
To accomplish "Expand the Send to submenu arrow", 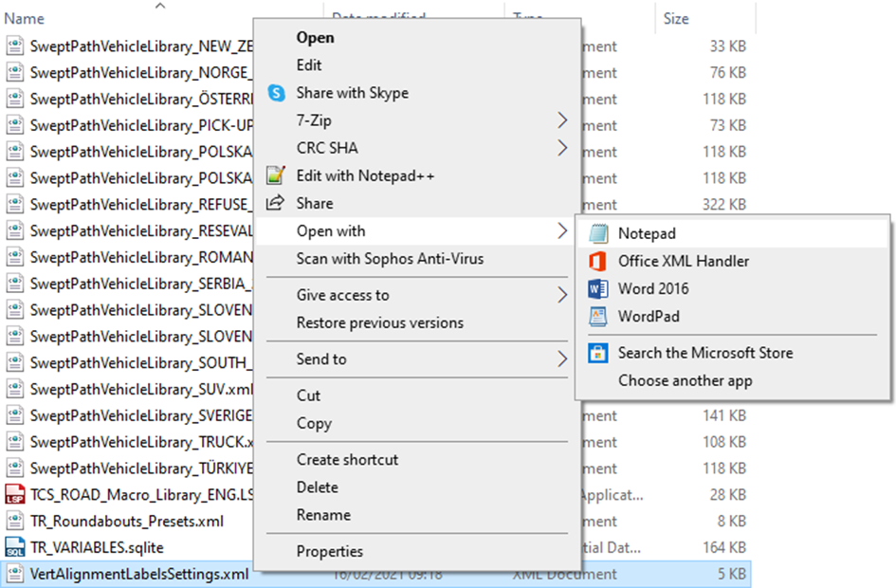I will point(562,359).
